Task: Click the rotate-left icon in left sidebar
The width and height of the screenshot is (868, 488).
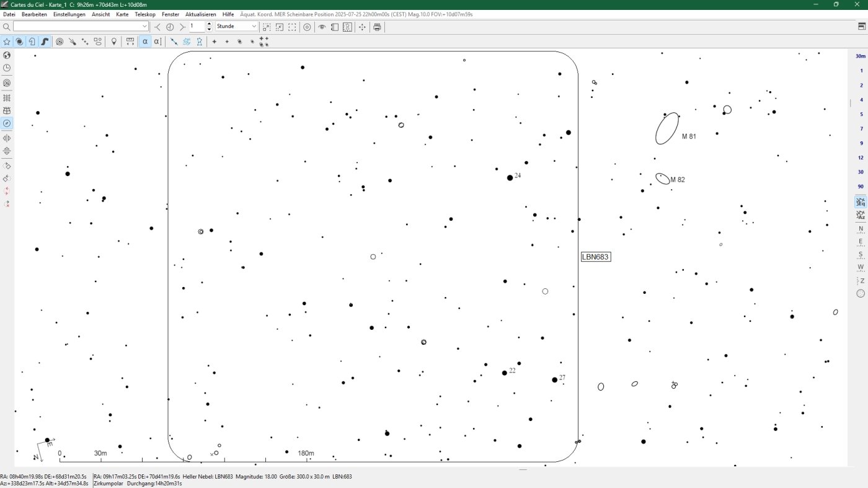Action: (7, 178)
